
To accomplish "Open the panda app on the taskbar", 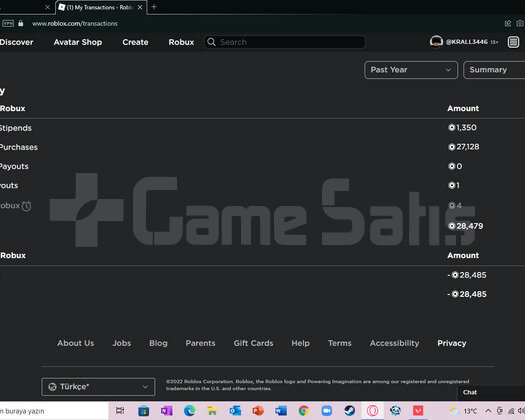I will pyautogui.click(x=395, y=410).
